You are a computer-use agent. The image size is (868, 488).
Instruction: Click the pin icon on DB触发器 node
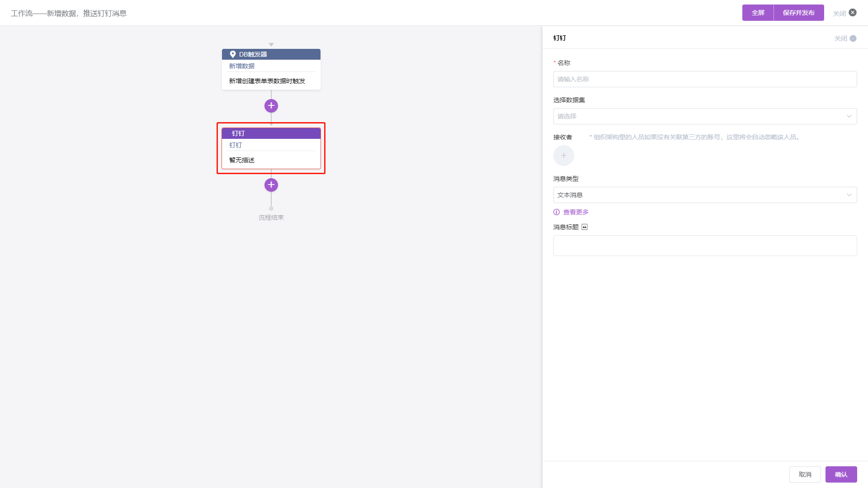(233, 54)
